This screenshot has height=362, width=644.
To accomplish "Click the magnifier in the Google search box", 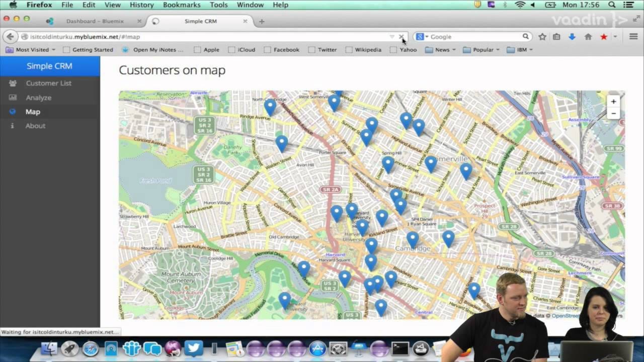I will [525, 37].
